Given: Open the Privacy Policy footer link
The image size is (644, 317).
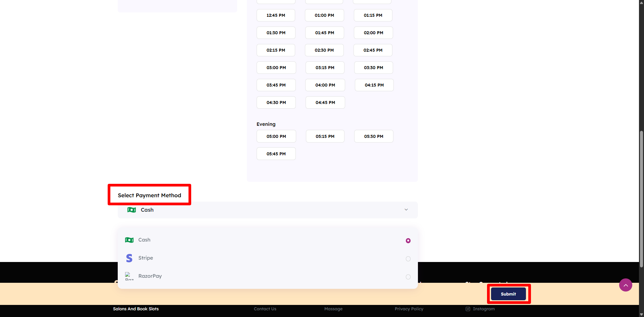Looking at the screenshot, I should (409, 309).
